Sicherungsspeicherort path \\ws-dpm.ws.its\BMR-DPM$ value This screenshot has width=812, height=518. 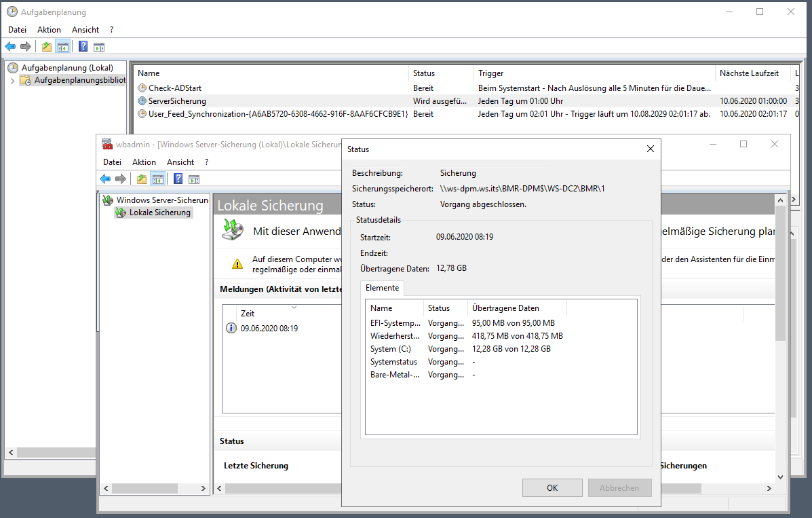click(522, 189)
